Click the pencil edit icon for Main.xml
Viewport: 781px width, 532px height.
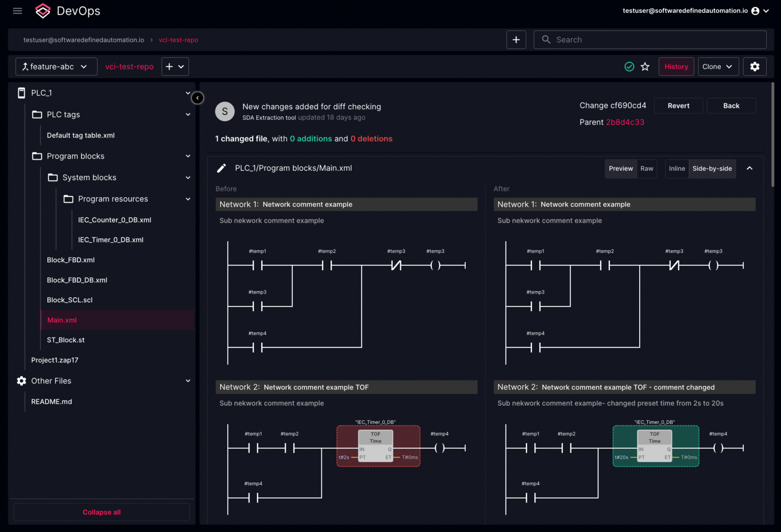[x=222, y=168]
